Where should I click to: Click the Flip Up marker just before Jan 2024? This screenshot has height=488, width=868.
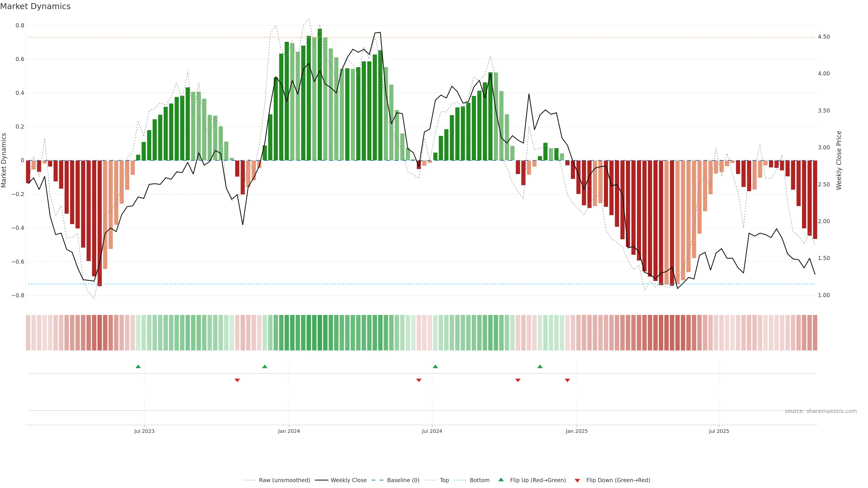[x=264, y=366]
